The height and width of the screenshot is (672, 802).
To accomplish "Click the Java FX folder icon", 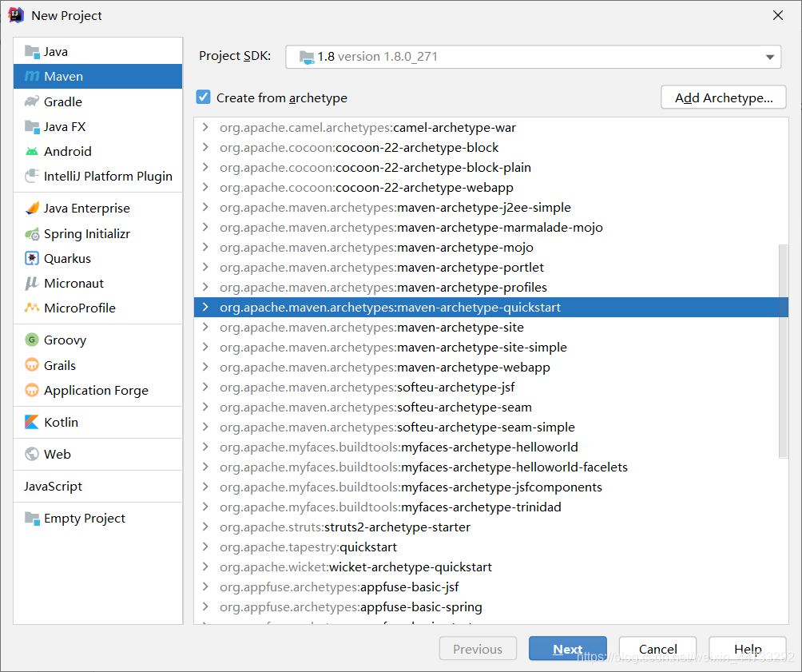I will (32, 126).
